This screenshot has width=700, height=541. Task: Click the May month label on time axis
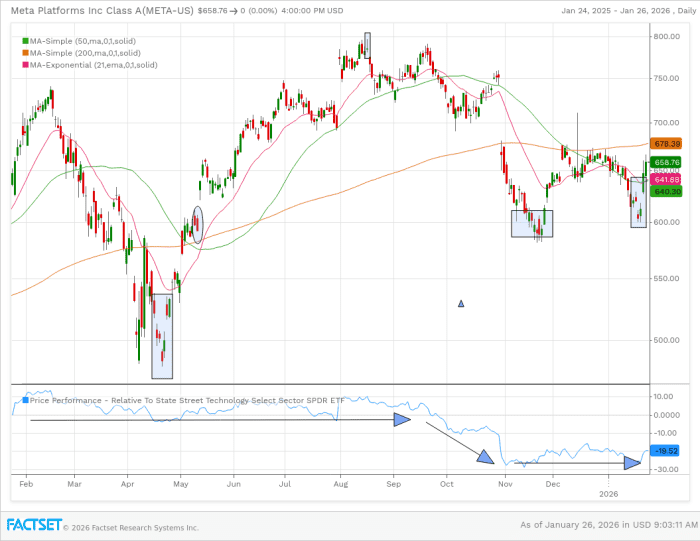click(x=181, y=484)
